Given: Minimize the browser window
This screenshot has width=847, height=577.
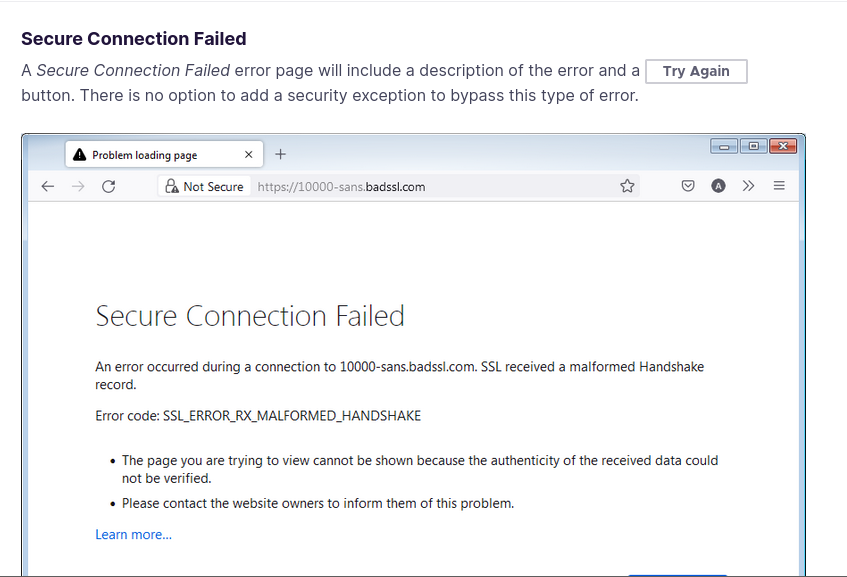Looking at the screenshot, I should (x=724, y=146).
